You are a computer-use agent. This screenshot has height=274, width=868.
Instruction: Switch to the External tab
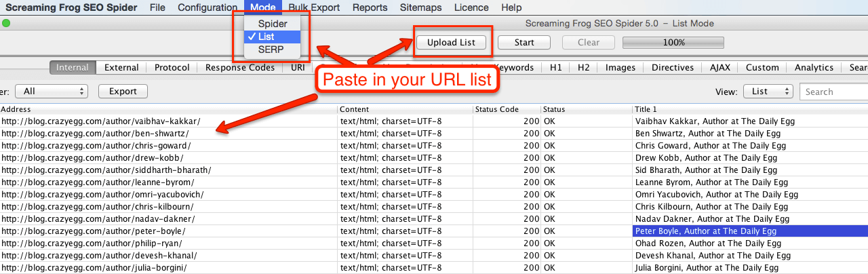click(x=121, y=67)
